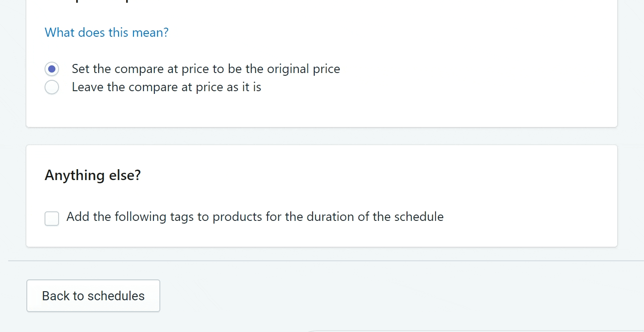The image size is (644, 332).
Task: Click the "Add the following tags" label text
Action: [255, 217]
